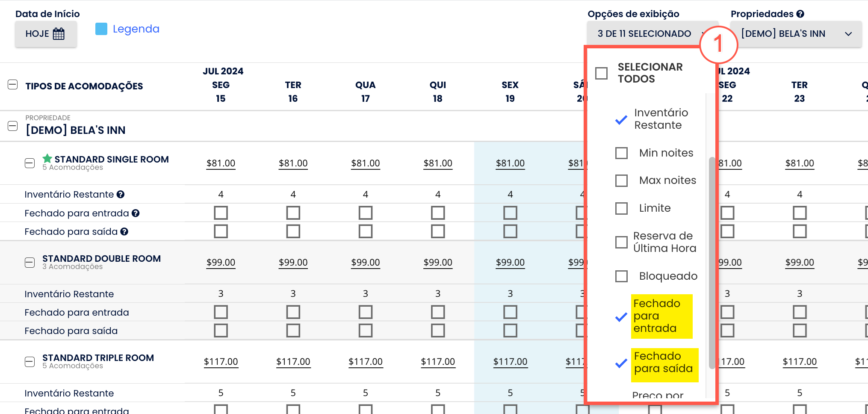Click the help icon next to Fechado para entrada
Screen dimensions: 868x414
(136, 213)
